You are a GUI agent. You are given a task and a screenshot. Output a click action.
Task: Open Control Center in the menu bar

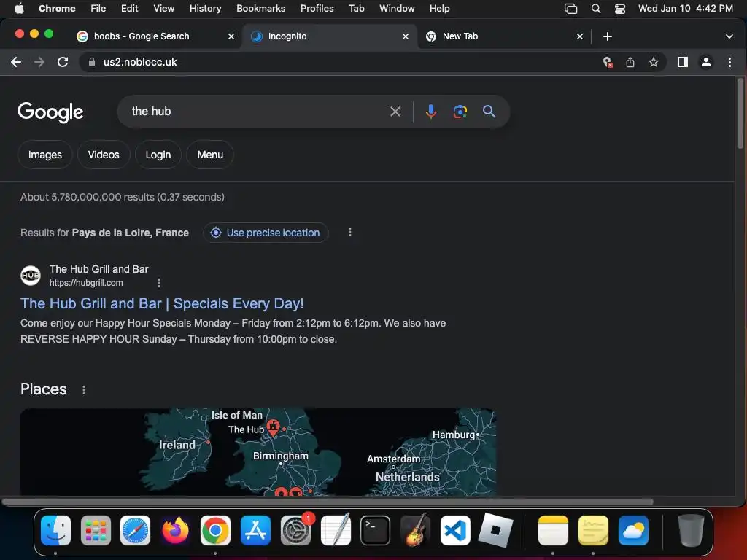point(620,9)
